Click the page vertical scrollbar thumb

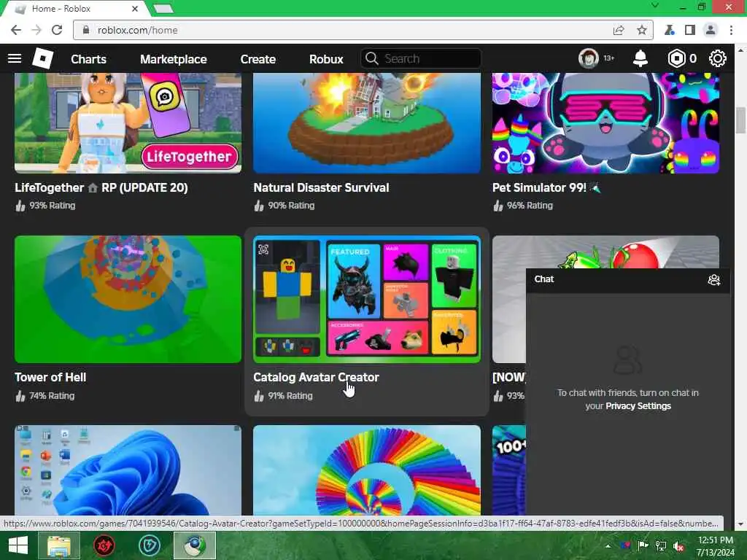coord(740,120)
